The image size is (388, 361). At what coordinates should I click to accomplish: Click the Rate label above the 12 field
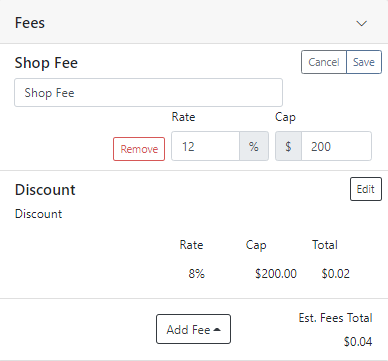click(183, 117)
